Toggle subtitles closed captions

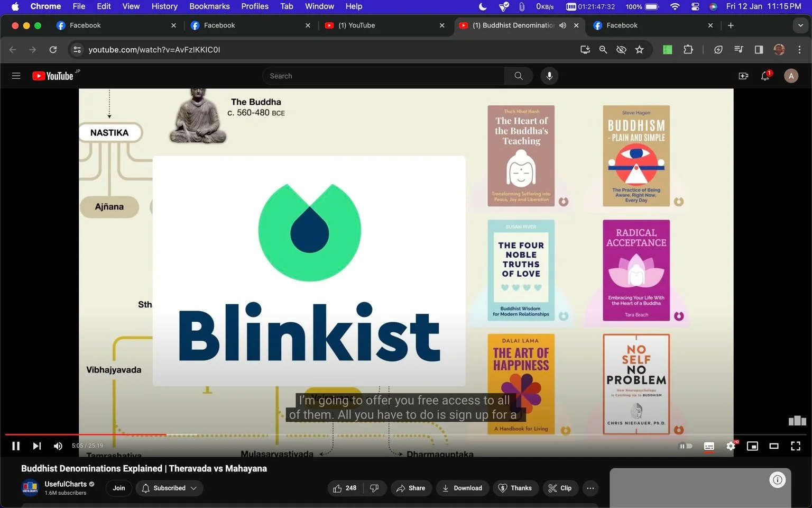coord(709,446)
